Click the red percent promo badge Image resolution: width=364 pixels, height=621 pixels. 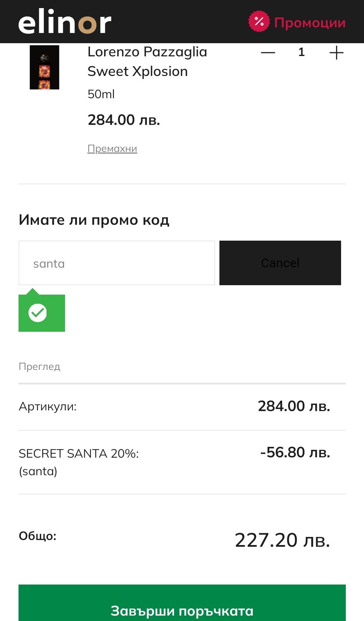click(259, 22)
